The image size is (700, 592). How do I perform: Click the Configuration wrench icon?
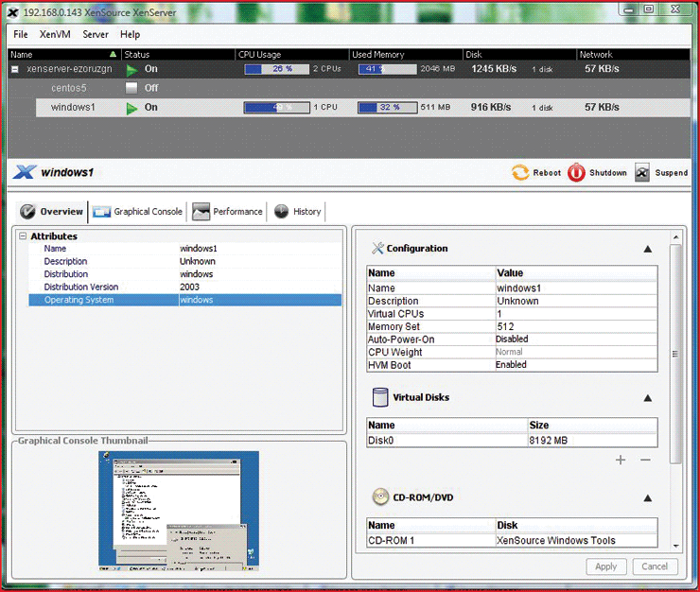(x=377, y=248)
